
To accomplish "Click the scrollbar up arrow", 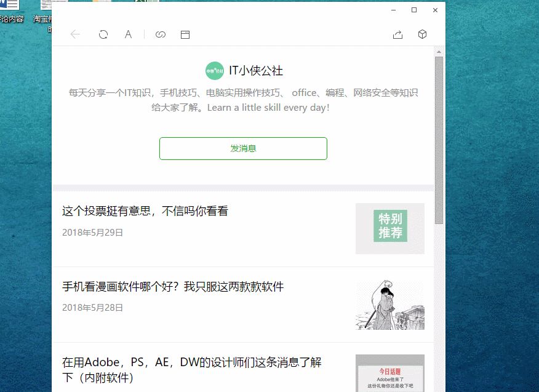I will [439, 52].
